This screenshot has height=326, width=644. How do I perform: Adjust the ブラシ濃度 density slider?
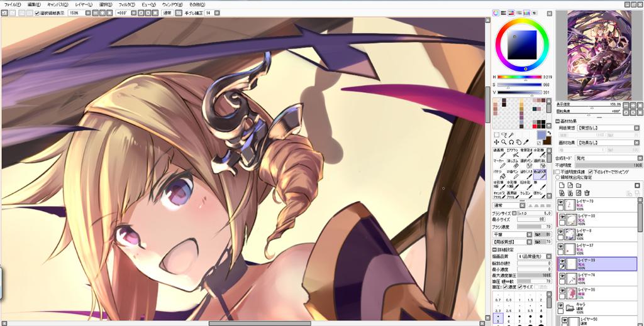[x=535, y=226]
